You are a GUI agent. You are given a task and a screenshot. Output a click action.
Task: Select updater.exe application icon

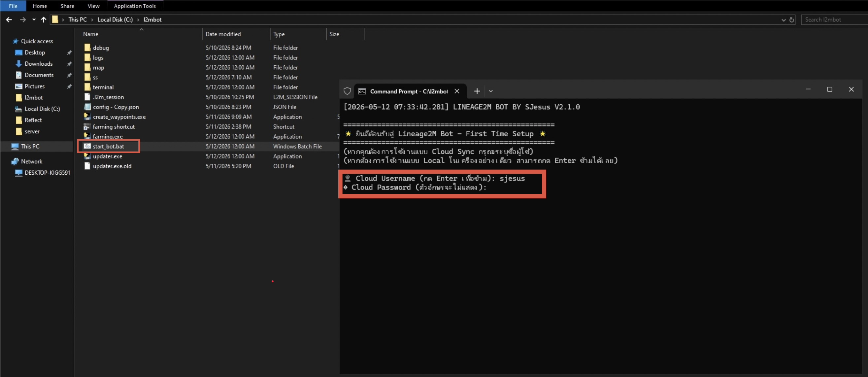(87, 156)
